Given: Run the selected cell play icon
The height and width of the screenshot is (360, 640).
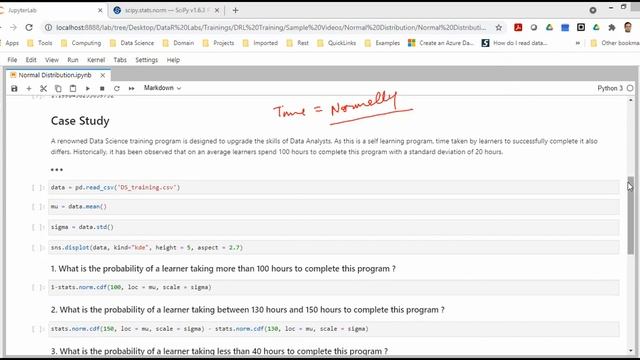Looking at the screenshot, I should point(87,88).
